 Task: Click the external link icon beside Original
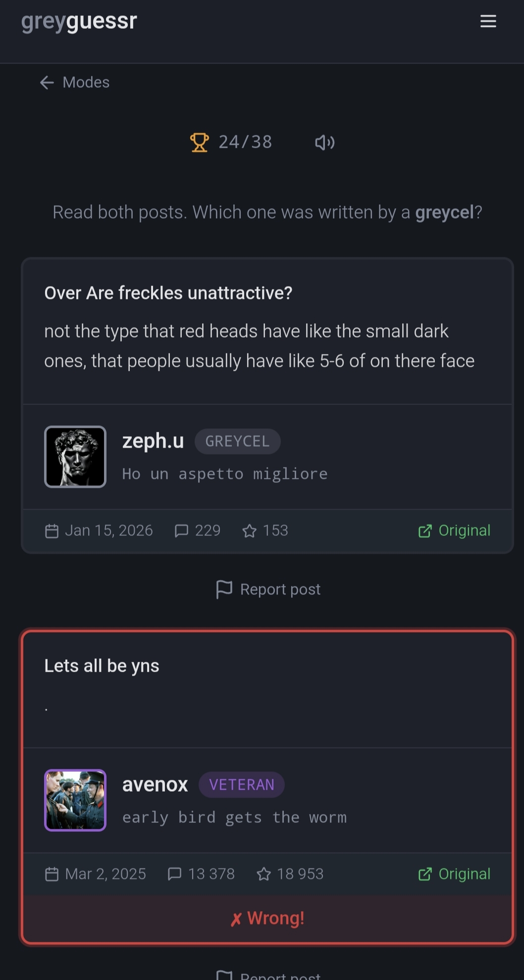coord(425,530)
